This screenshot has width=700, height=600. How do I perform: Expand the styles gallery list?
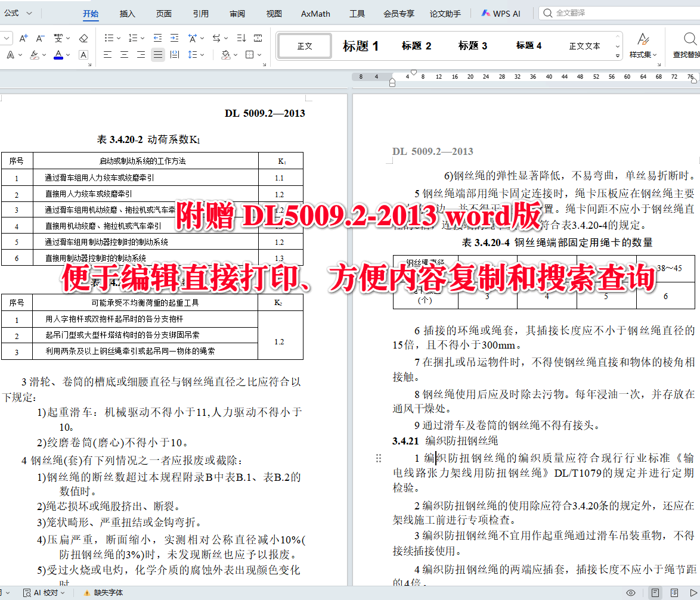[x=618, y=56]
